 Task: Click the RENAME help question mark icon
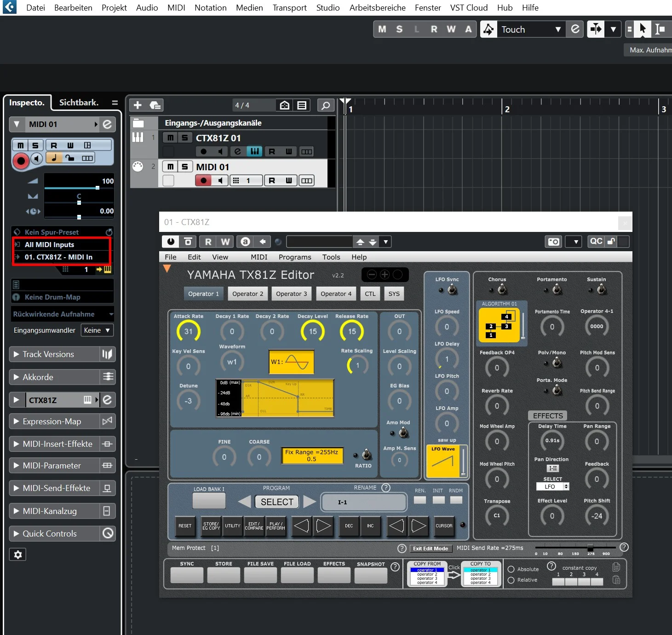click(x=386, y=488)
